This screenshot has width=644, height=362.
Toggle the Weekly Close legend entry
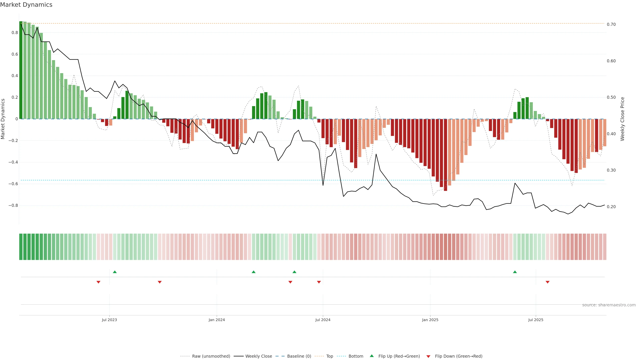pos(258,356)
